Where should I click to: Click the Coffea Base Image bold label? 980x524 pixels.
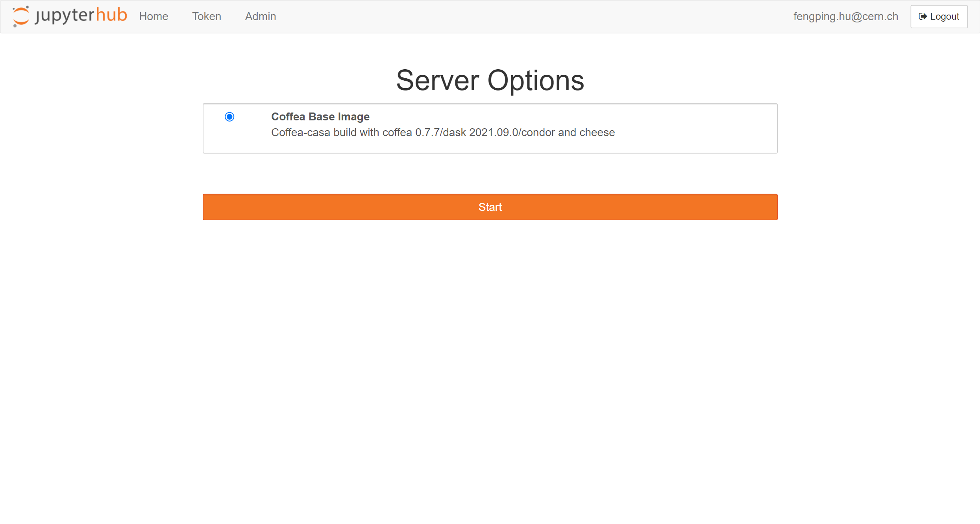pos(320,117)
